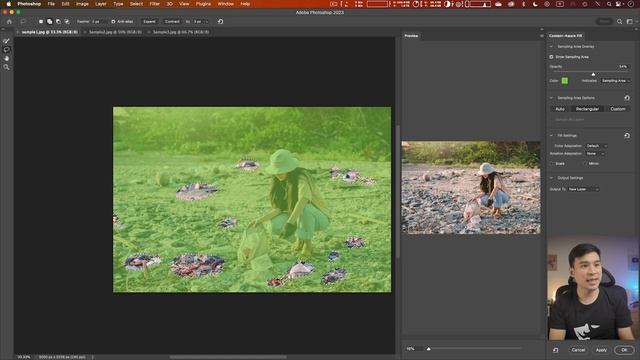
Task: Enable the Mirror checkbox
Action: click(x=585, y=163)
